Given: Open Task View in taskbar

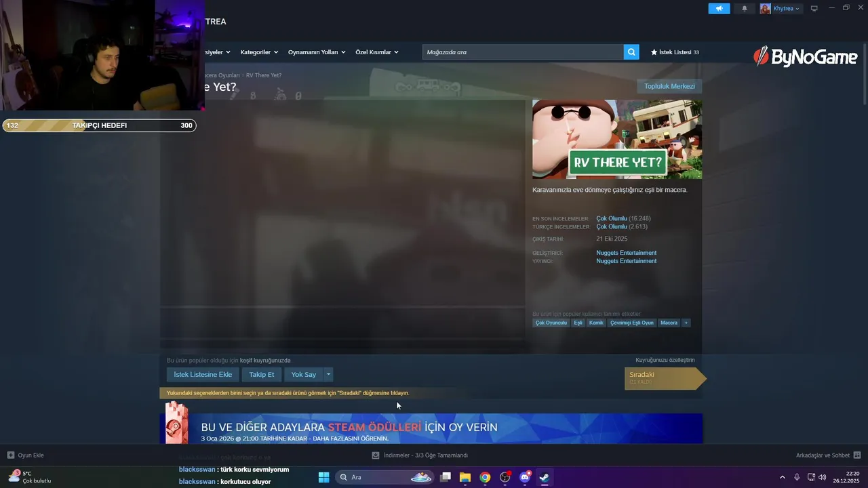Looking at the screenshot, I should [x=446, y=477].
